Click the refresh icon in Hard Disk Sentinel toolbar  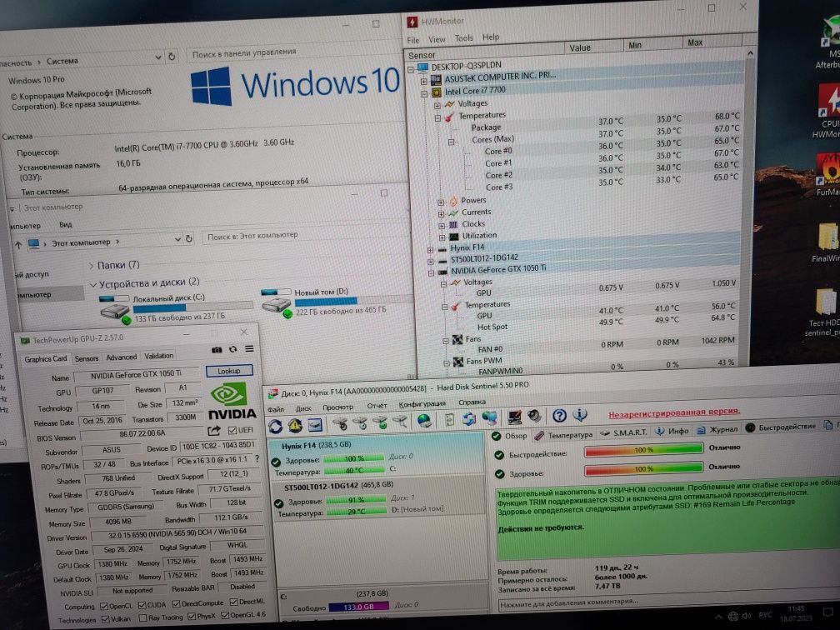275,427
